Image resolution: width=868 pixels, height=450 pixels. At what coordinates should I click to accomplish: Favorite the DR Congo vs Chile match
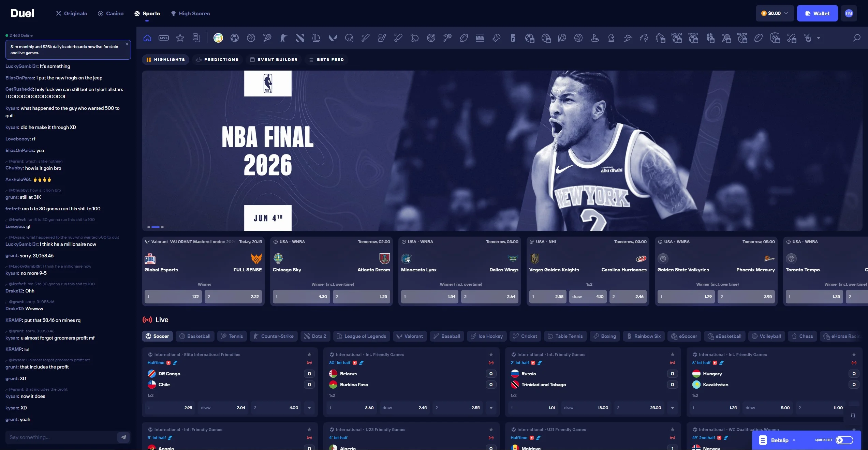coord(309,355)
